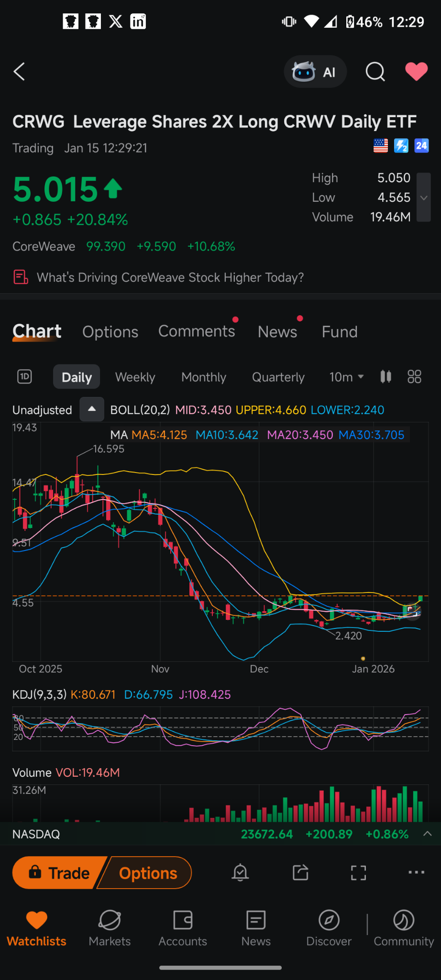
Task: Tap the MA moving average label
Action: point(119,435)
